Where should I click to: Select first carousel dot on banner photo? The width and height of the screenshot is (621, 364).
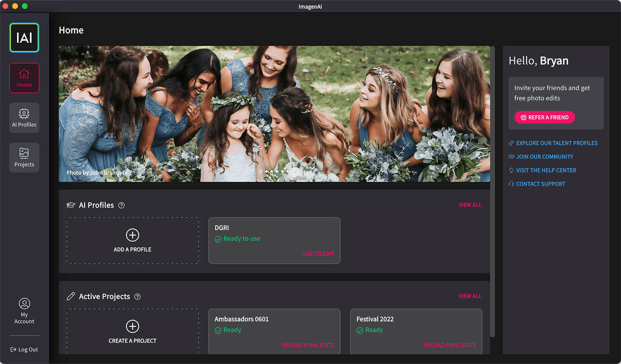pos(261,171)
